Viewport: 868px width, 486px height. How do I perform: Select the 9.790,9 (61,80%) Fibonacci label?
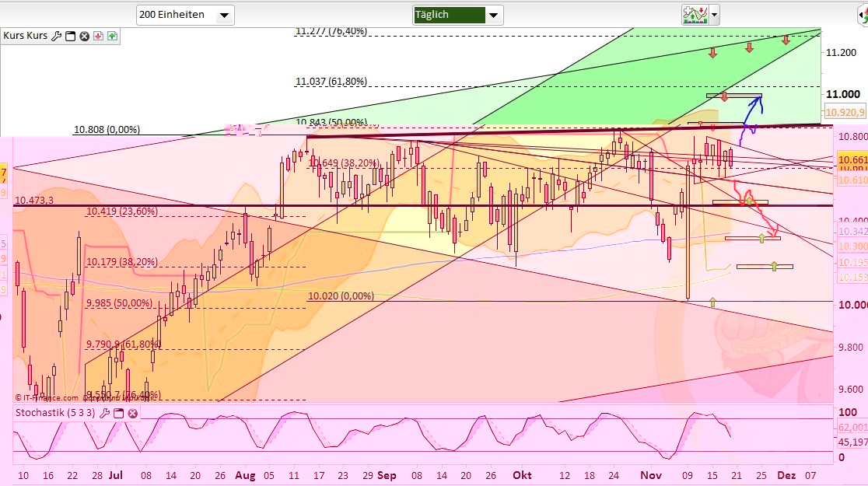point(124,344)
